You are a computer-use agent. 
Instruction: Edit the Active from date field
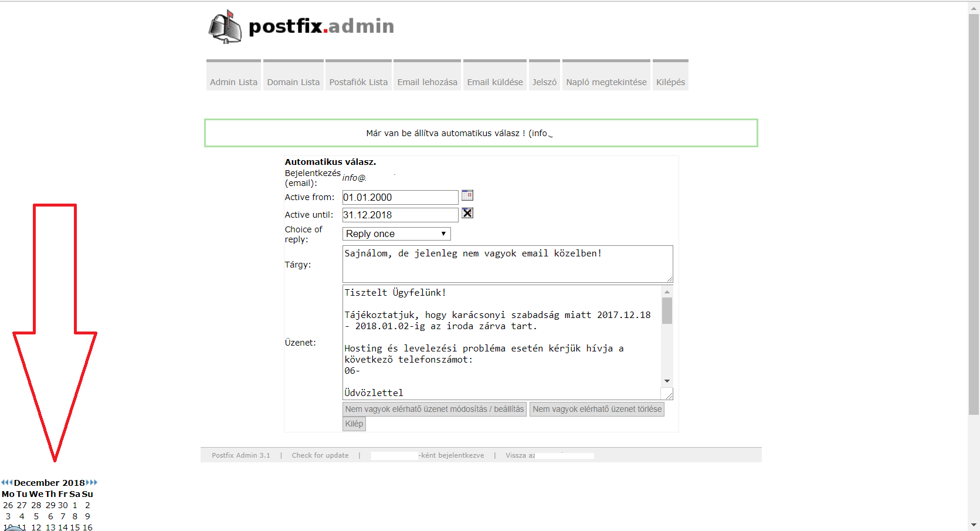pyautogui.click(x=399, y=197)
